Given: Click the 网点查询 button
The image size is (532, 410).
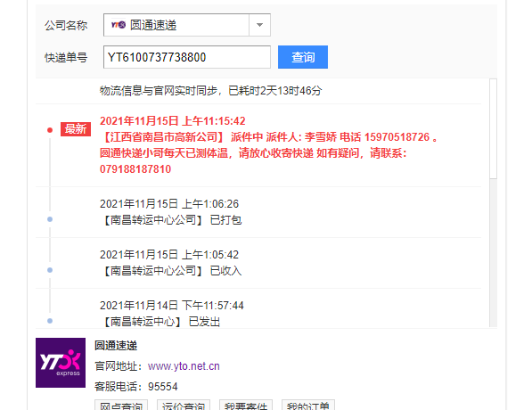Looking at the screenshot, I should [121, 406].
